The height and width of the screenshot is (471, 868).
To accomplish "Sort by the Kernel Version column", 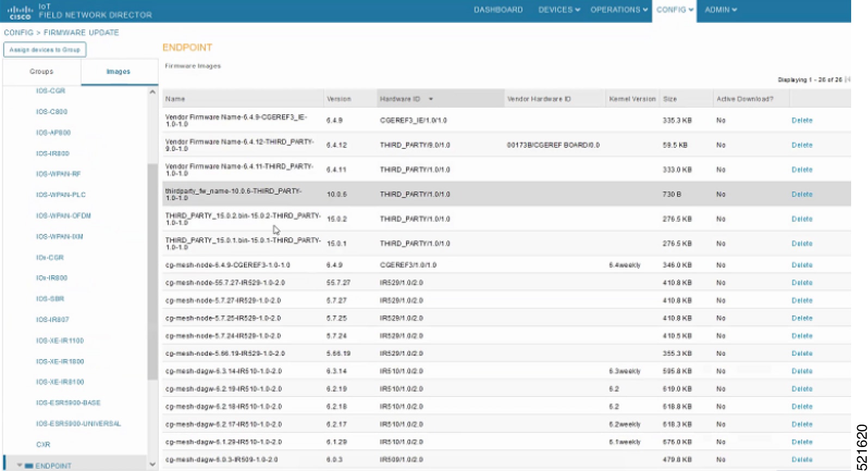I will pos(632,98).
